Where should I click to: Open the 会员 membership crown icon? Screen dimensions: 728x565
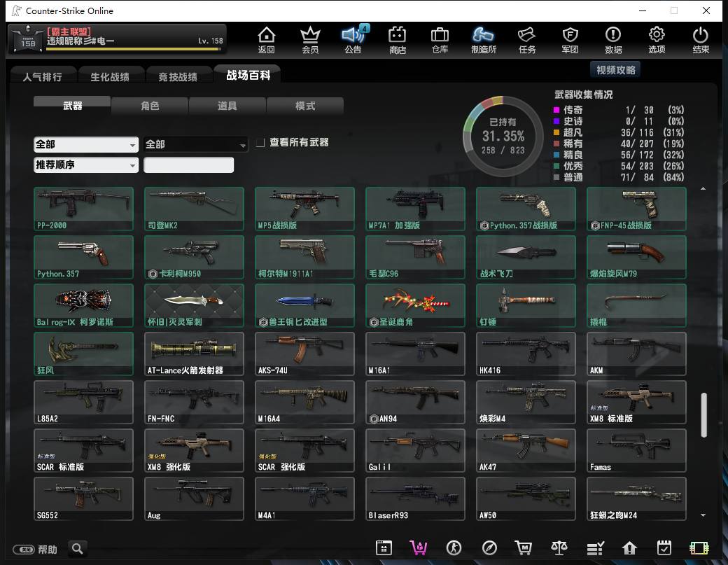(x=310, y=40)
